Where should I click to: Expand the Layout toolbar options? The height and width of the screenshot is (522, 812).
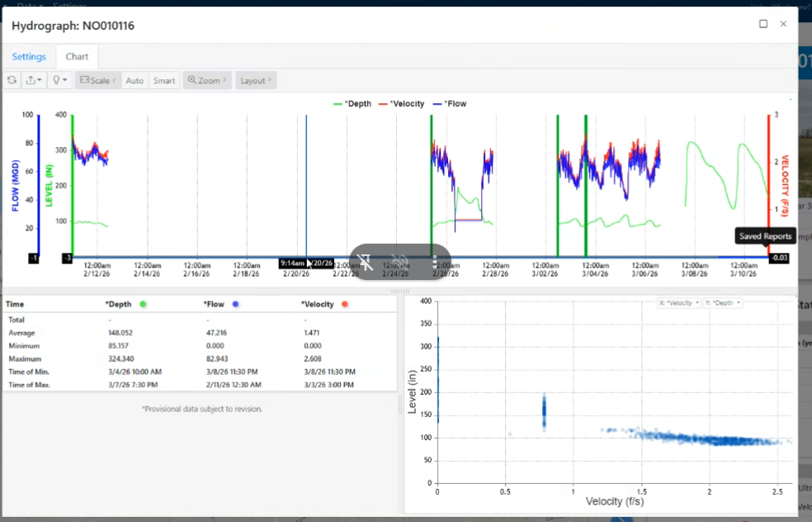pos(256,80)
